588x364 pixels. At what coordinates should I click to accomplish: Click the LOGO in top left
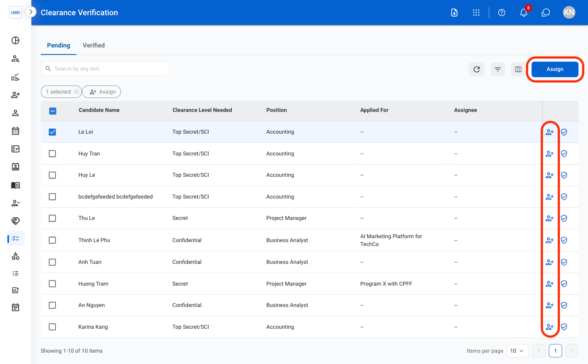click(15, 13)
